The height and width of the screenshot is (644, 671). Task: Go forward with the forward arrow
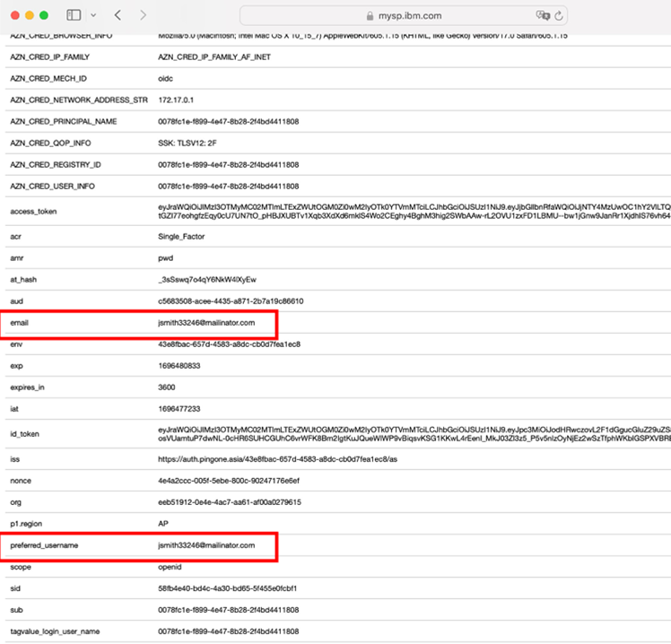(143, 15)
